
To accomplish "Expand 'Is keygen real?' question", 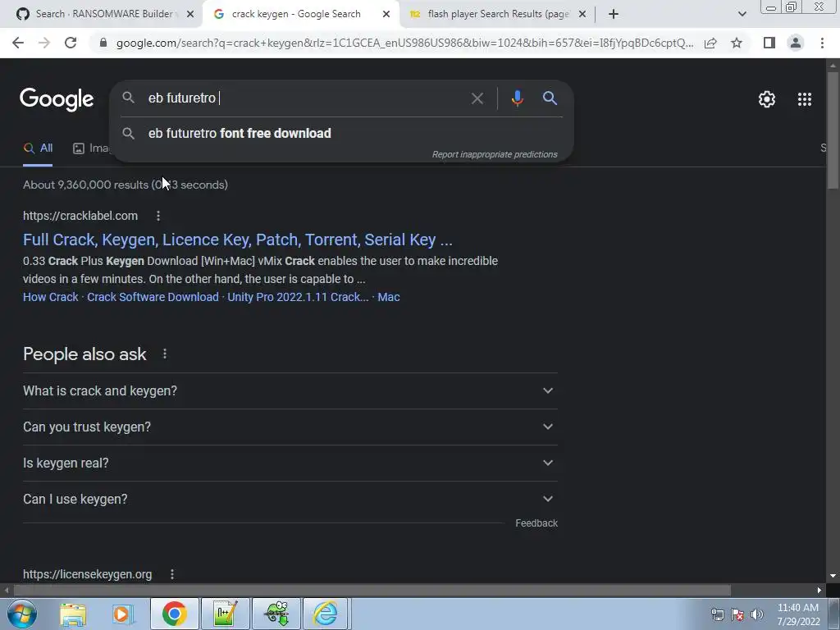I will (290, 463).
